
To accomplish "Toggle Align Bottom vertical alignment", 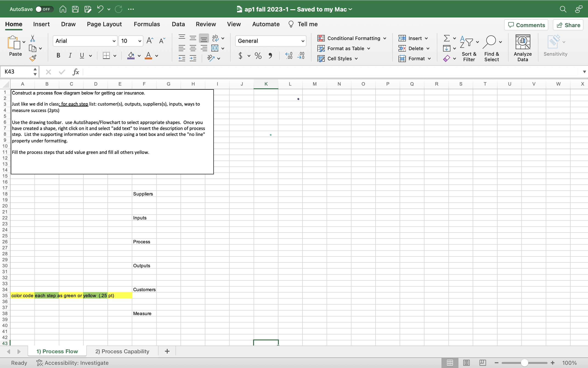I will pyautogui.click(x=204, y=38).
